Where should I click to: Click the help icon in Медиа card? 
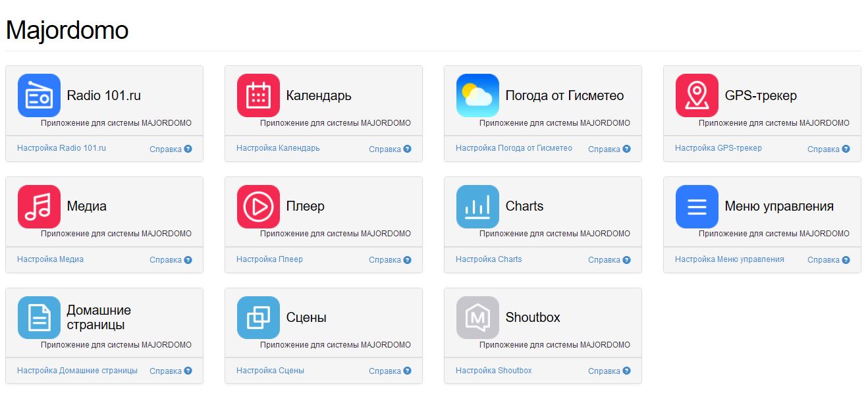click(188, 259)
